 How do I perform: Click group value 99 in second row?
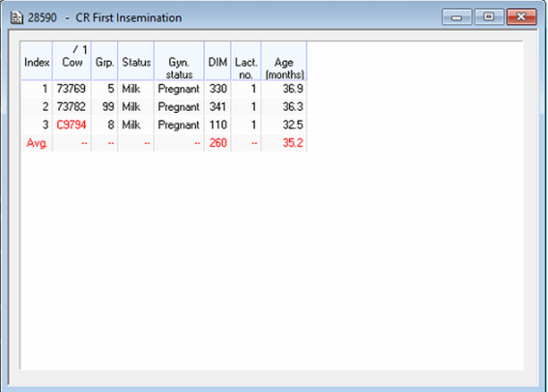[x=108, y=106]
